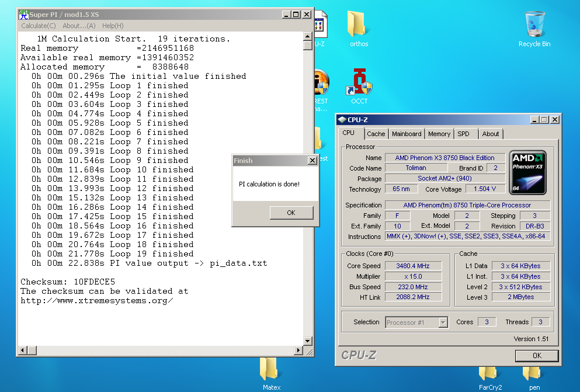Click the Loop 1 finished line
The width and height of the screenshot is (580, 392).
tap(110, 85)
